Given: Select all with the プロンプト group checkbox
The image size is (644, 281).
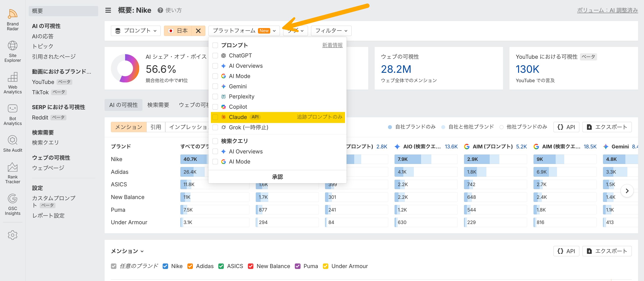Looking at the screenshot, I should point(215,45).
